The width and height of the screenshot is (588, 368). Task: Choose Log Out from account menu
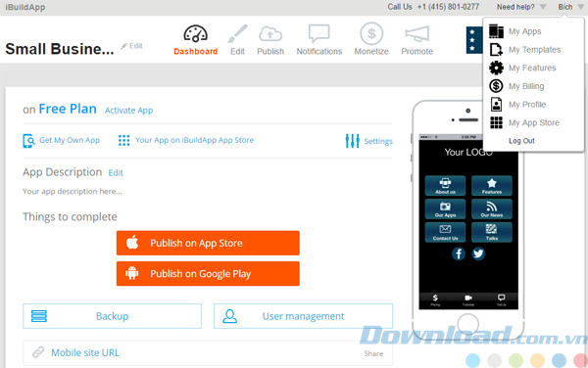click(x=521, y=141)
